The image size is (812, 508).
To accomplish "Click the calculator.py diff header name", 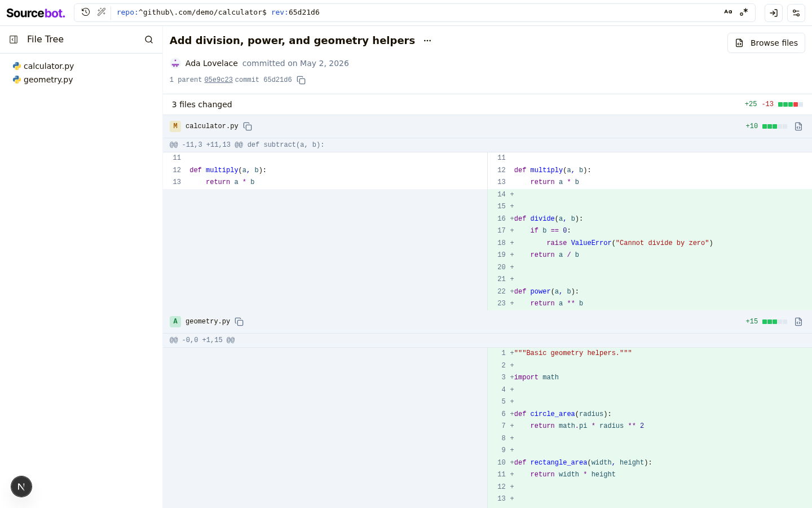I will [212, 126].
